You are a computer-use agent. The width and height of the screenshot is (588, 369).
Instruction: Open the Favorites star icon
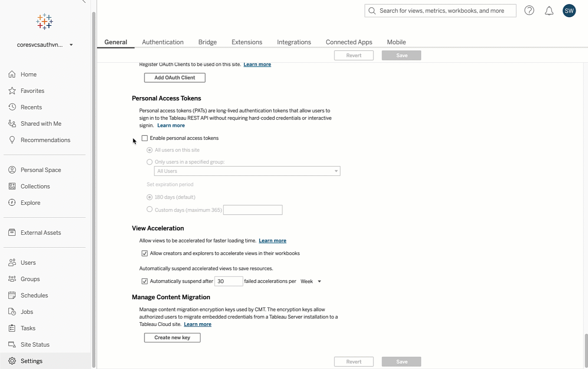pos(12,90)
